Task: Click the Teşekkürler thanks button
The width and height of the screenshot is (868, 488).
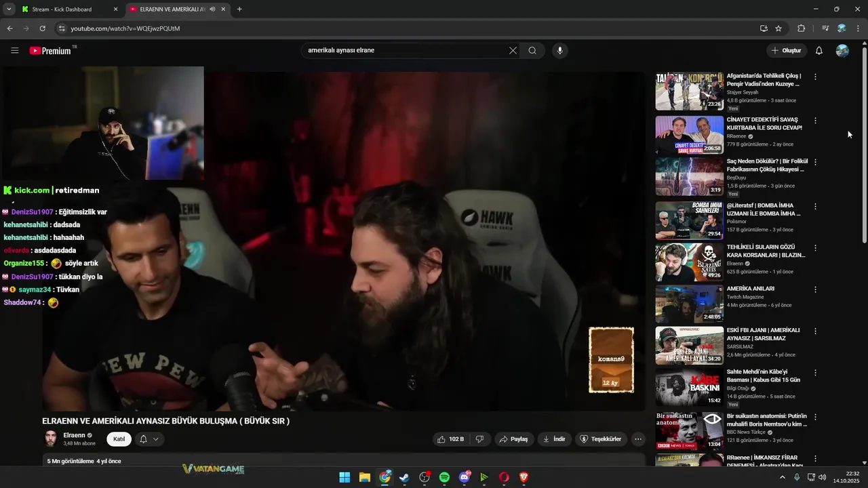Action: pos(600,439)
